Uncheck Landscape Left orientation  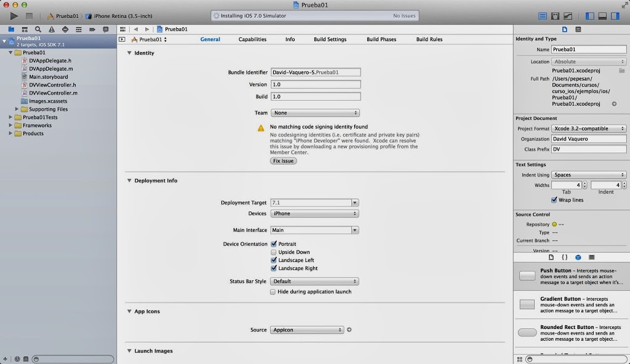pyautogui.click(x=274, y=260)
